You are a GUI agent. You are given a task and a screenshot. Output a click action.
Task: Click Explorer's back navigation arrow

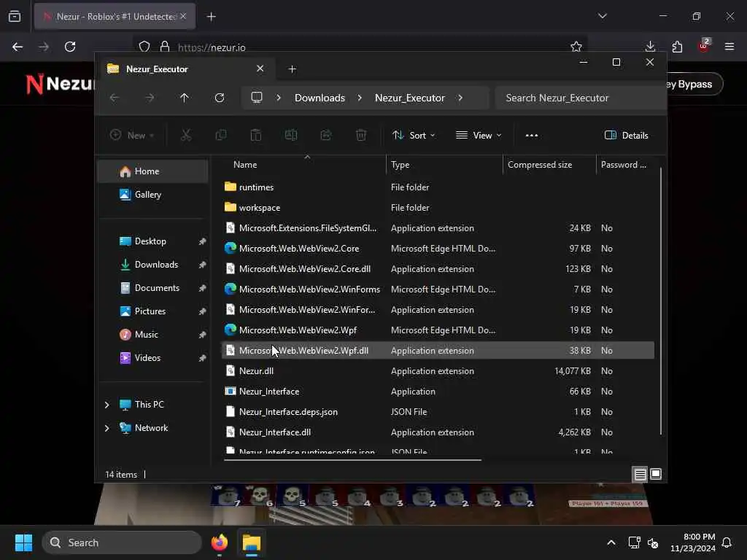point(115,98)
